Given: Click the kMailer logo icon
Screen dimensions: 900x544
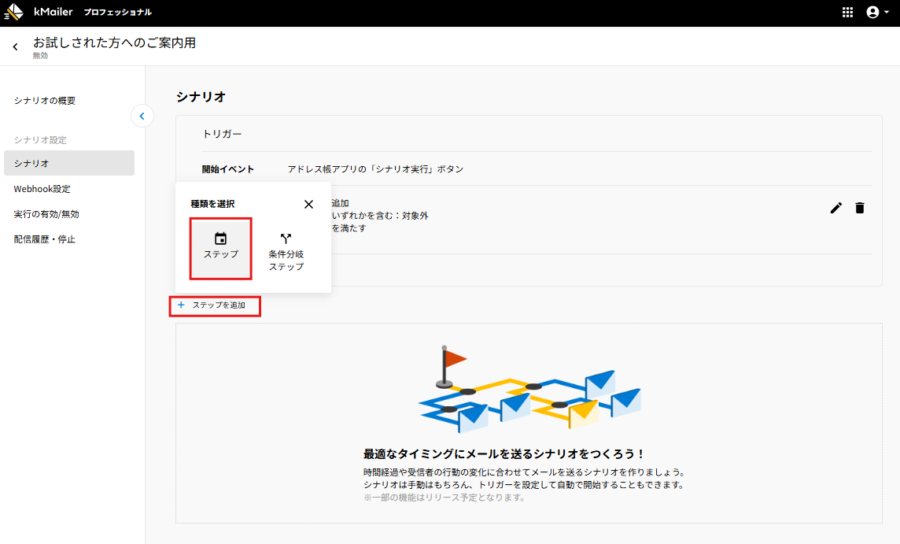Looking at the screenshot, I should click(x=14, y=12).
